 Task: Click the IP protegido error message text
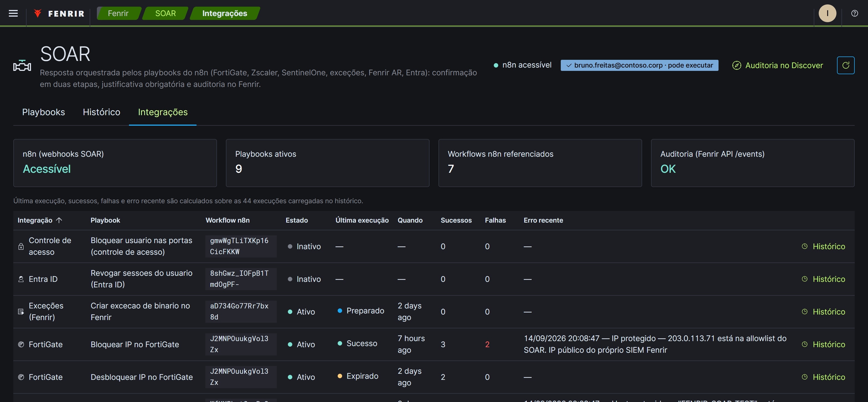coord(655,344)
